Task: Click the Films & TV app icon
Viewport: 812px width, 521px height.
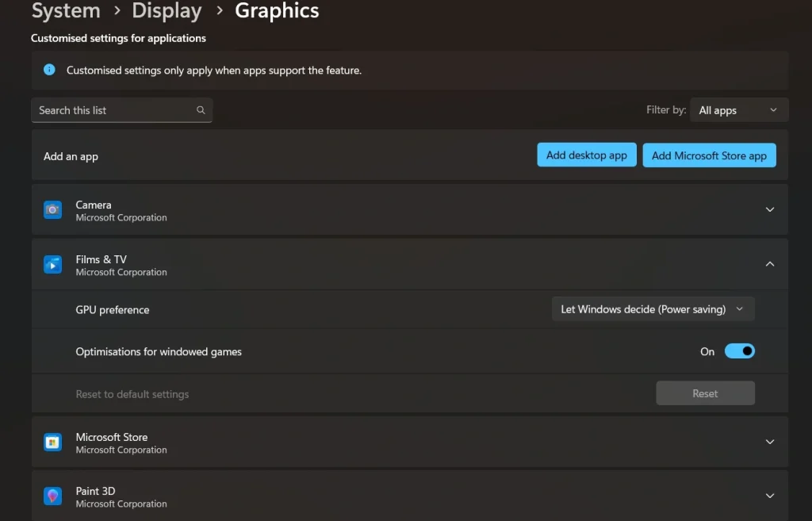Action: click(x=52, y=264)
